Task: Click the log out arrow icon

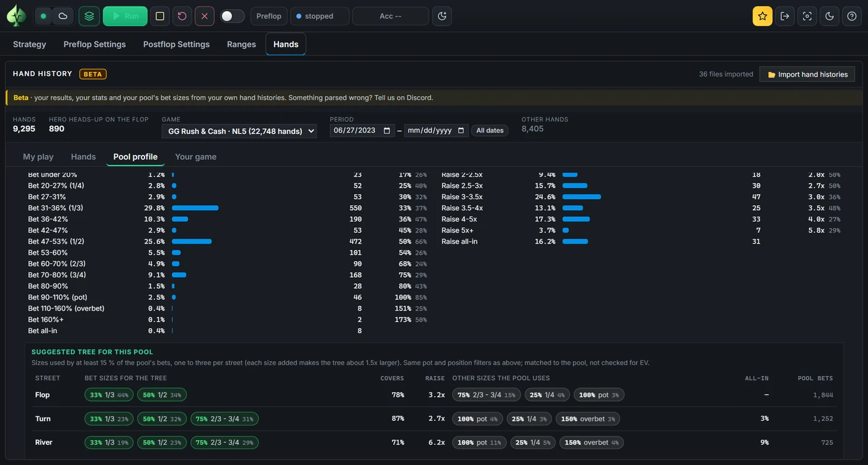Action: pyautogui.click(x=785, y=16)
